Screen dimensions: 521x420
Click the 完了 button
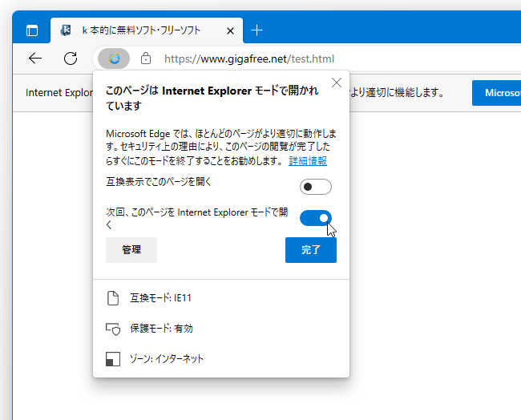[x=311, y=250]
